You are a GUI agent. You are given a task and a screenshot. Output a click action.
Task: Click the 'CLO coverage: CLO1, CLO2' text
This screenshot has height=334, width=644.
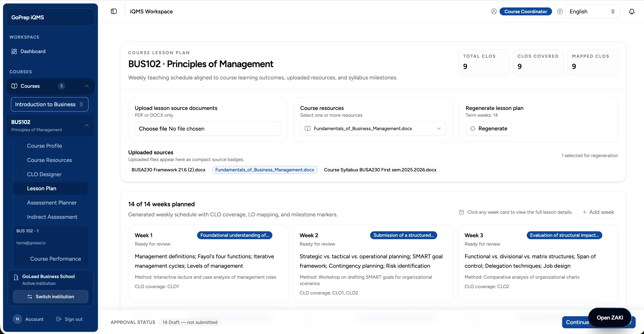point(329,293)
